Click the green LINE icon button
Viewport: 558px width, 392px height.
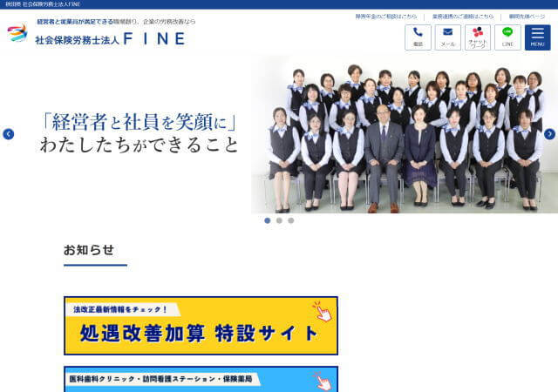click(507, 37)
